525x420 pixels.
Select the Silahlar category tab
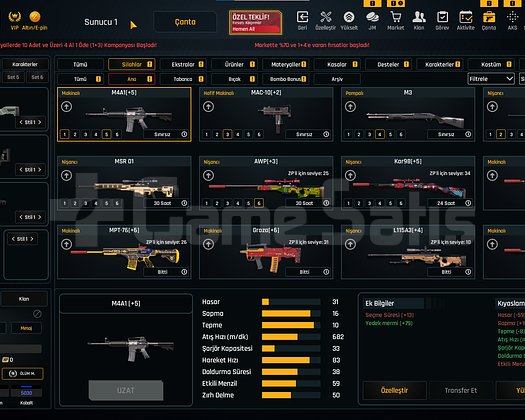pos(132,64)
